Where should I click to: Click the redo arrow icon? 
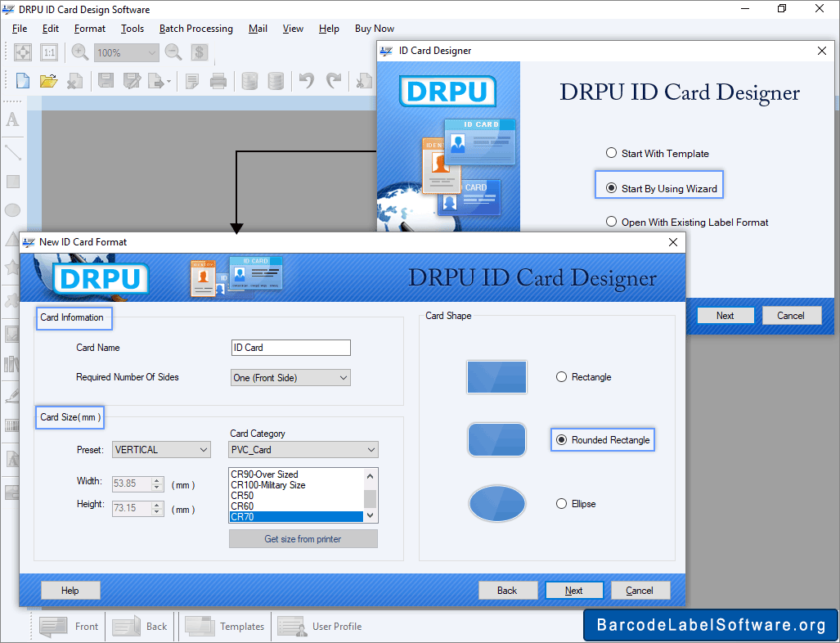[x=334, y=80]
